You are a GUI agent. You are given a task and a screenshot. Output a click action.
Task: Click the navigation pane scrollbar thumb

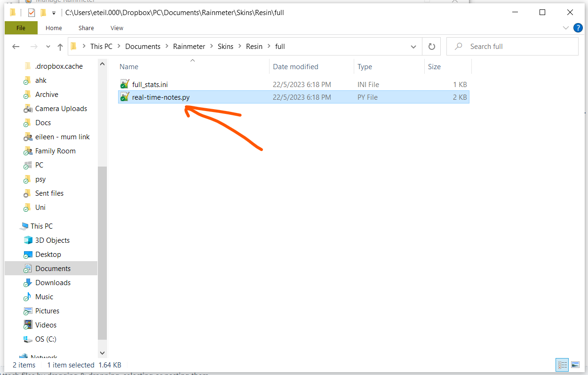[103, 253]
